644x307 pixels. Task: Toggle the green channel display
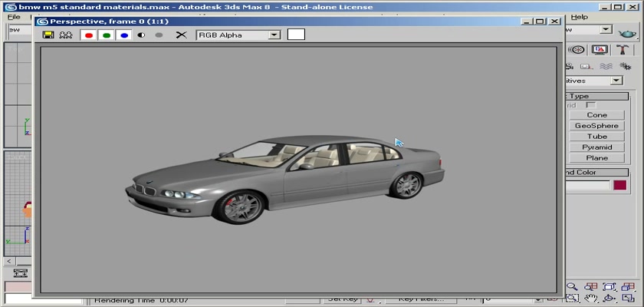pyautogui.click(x=107, y=35)
